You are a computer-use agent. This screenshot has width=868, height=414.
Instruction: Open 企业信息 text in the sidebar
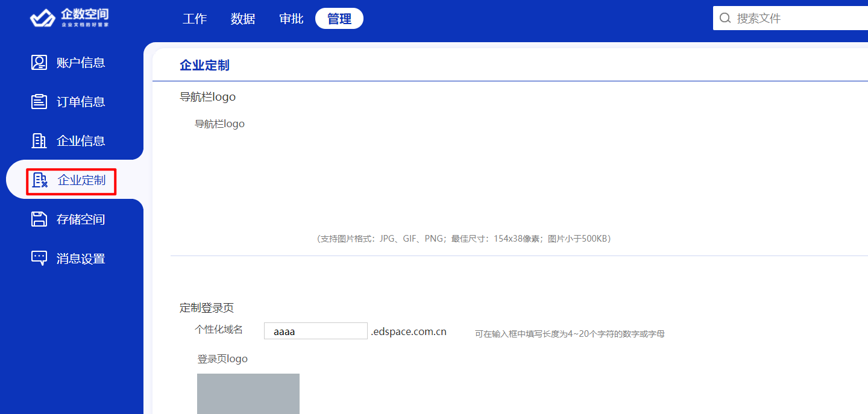point(81,141)
